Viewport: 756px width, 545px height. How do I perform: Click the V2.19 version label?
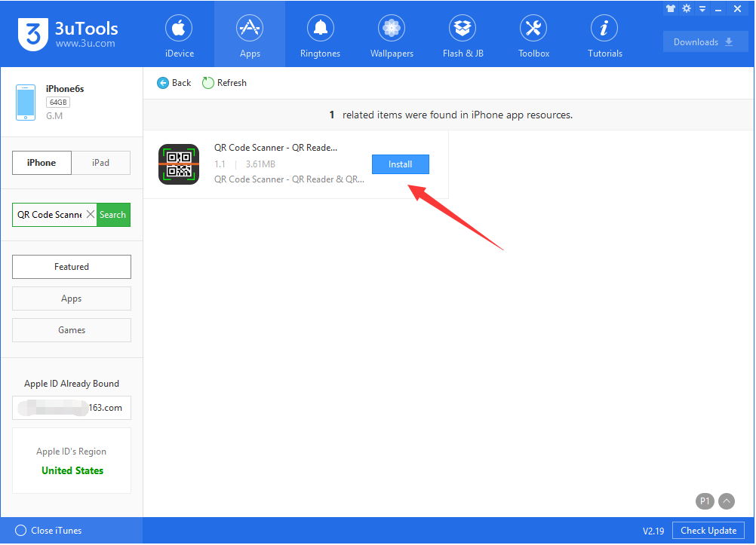[x=653, y=531]
